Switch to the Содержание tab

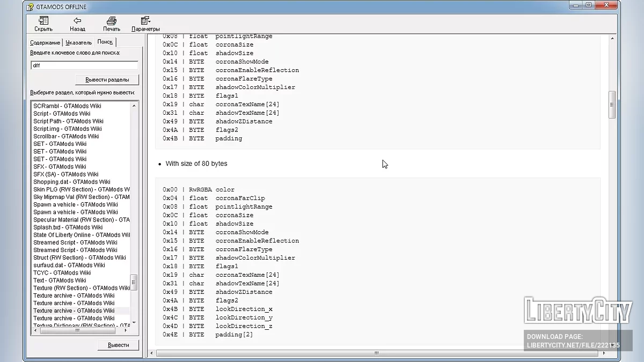tap(45, 42)
